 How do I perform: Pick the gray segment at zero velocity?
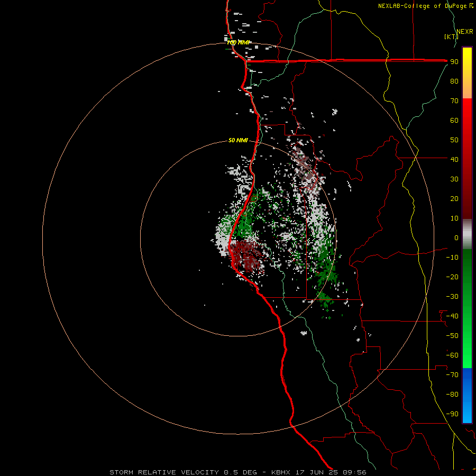click(467, 234)
